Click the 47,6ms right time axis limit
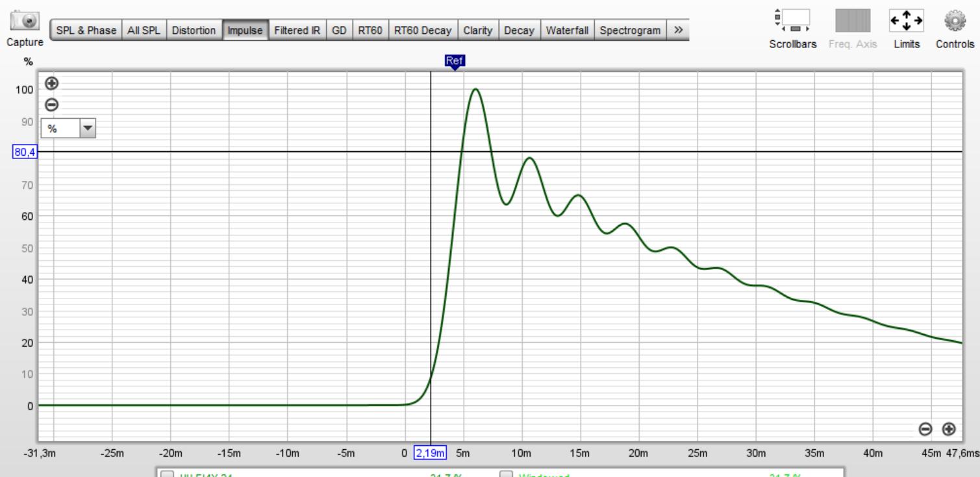The height and width of the screenshot is (477, 980). [x=962, y=452]
